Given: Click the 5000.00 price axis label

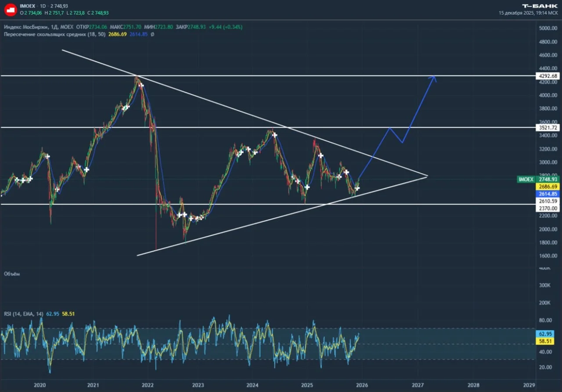Looking at the screenshot, I should pos(548,29).
